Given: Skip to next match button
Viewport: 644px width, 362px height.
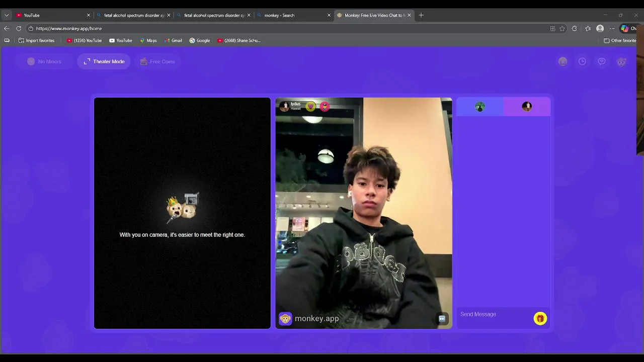Looking at the screenshot, I should 442,318.
